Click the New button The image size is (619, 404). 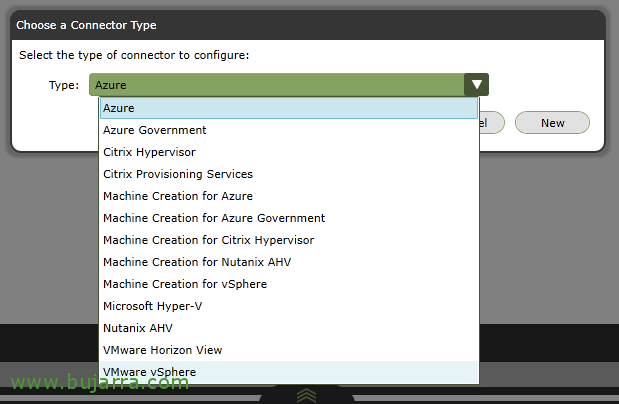[x=552, y=123]
